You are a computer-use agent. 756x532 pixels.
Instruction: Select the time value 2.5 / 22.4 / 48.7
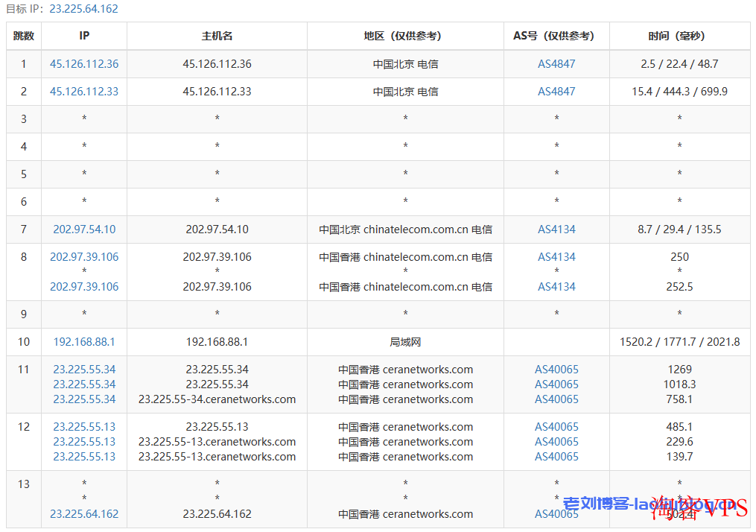679,63
